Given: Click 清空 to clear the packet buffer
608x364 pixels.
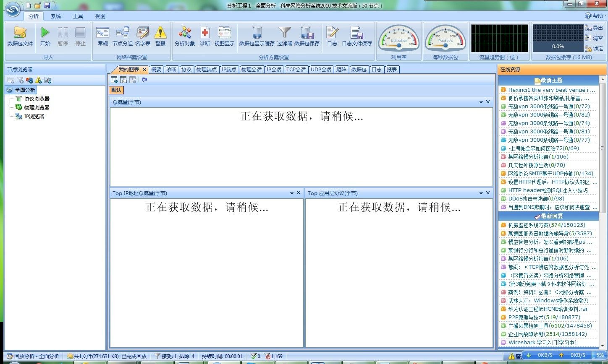Looking at the screenshot, I should (x=594, y=38).
